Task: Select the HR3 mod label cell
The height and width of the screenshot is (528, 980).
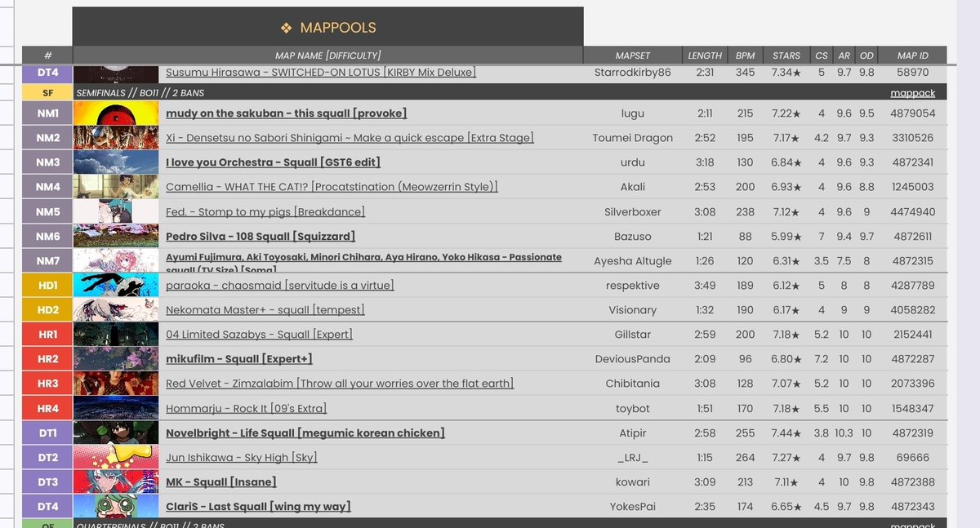Action: coord(47,384)
